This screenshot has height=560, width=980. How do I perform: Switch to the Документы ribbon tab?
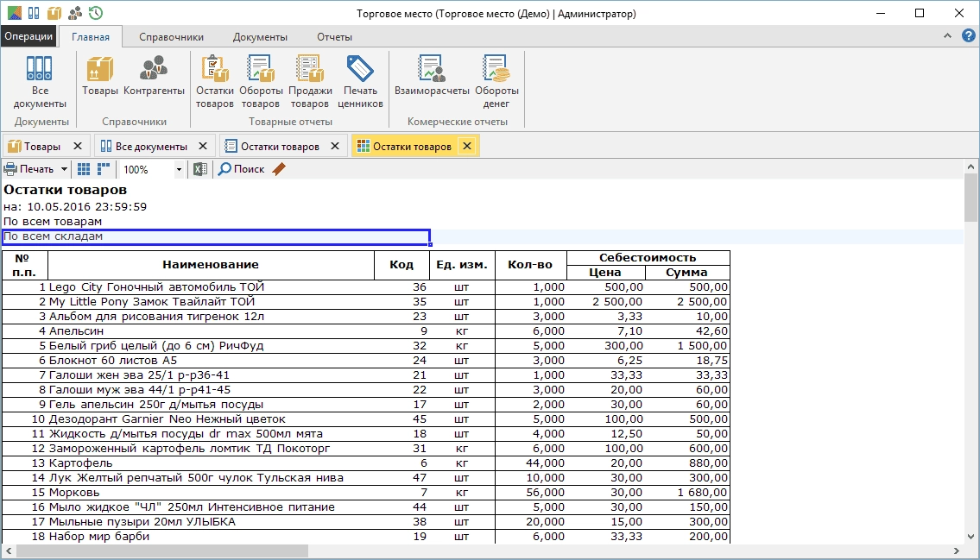pos(260,37)
